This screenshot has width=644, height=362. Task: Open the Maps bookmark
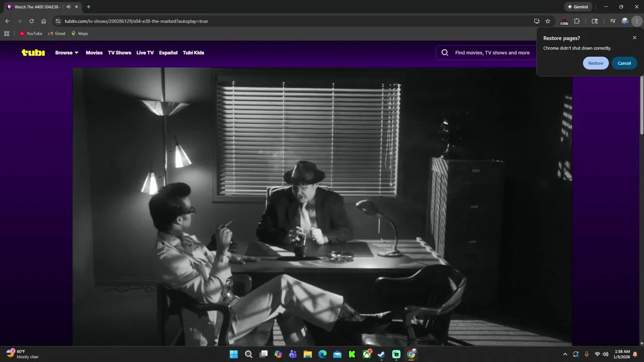tap(79, 34)
